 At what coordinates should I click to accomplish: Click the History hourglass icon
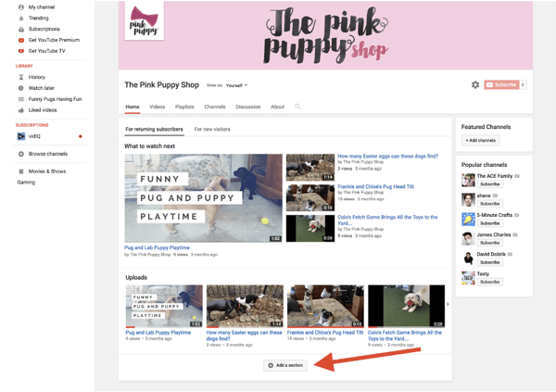(x=21, y=77)
